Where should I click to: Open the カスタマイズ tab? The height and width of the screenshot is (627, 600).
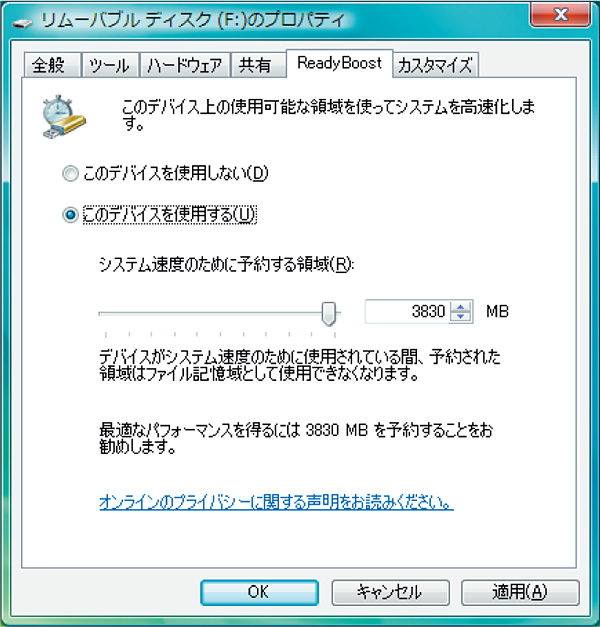tap(436, 65)
